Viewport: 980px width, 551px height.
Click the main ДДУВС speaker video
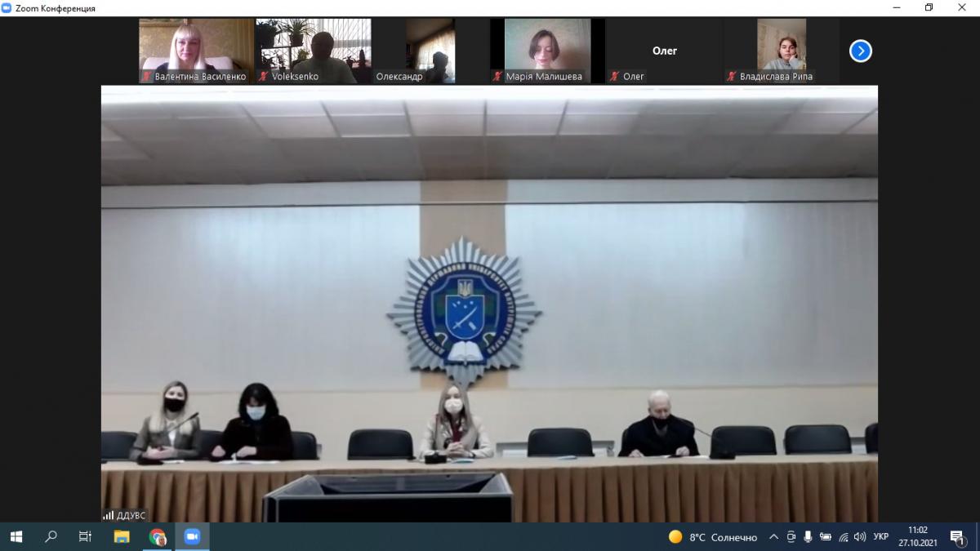(489, 304)
